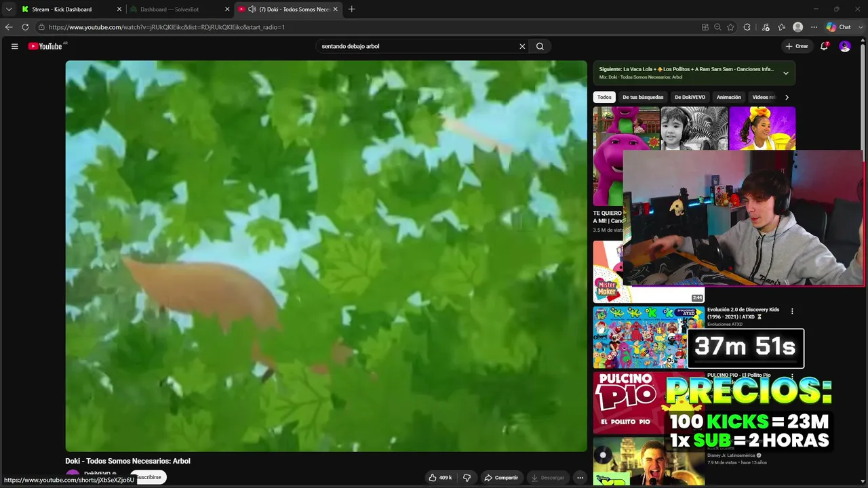Open options menu for Pulcino Pio video

point(792,375)
